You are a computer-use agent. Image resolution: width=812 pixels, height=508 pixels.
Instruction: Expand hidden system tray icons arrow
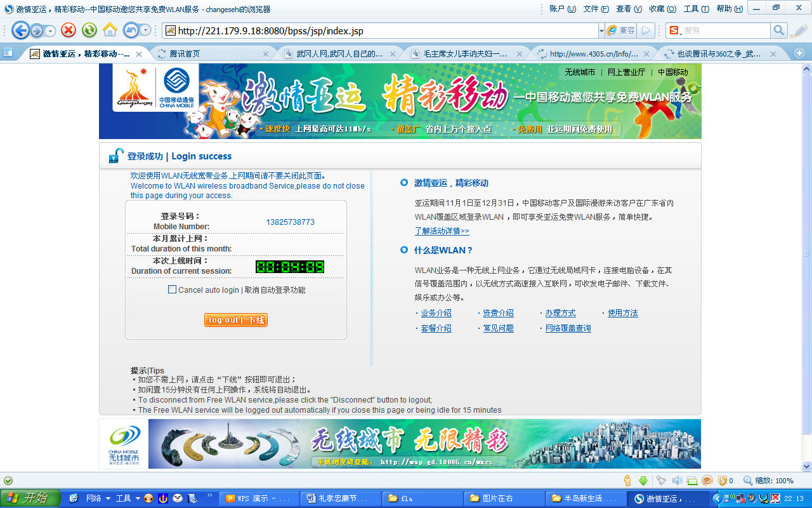(717, 498)
